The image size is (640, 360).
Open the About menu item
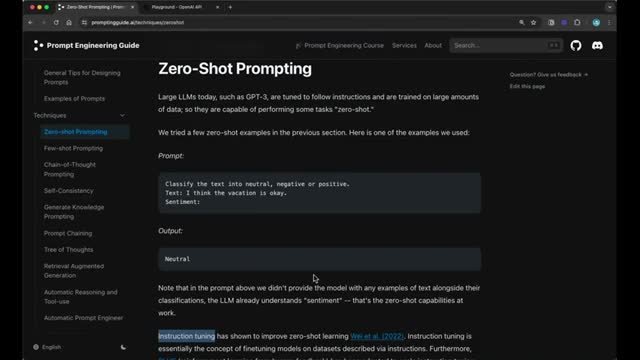433,45
